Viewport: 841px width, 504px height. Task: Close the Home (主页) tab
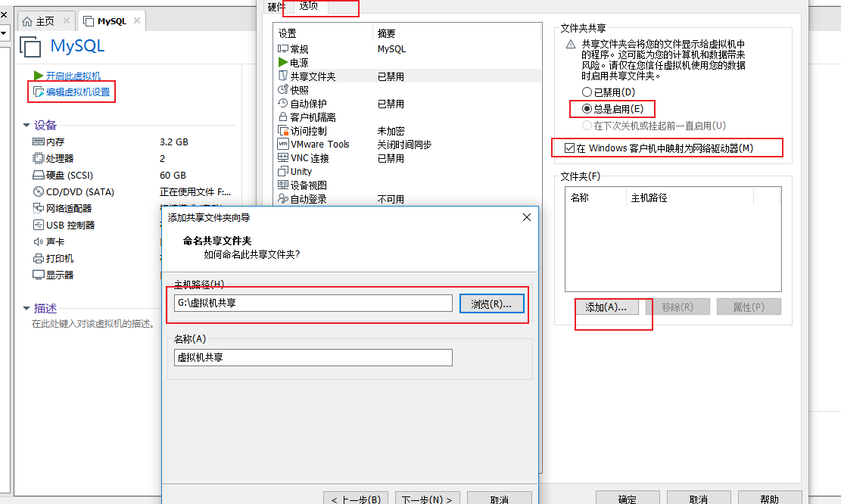[67, 20]
